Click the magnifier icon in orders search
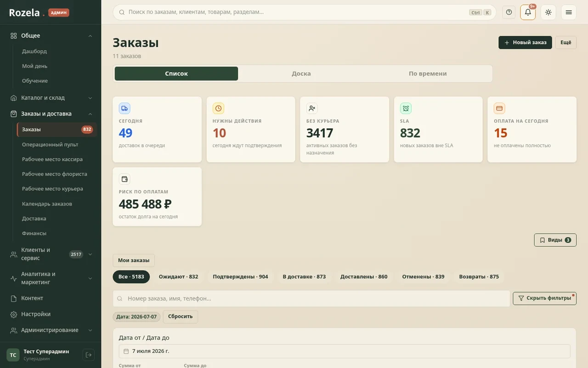The width and height of the screenshot is (588, 368). 120,299
